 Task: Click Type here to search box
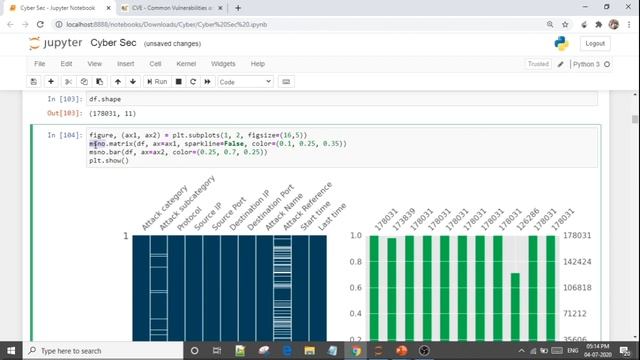[103, 351]
